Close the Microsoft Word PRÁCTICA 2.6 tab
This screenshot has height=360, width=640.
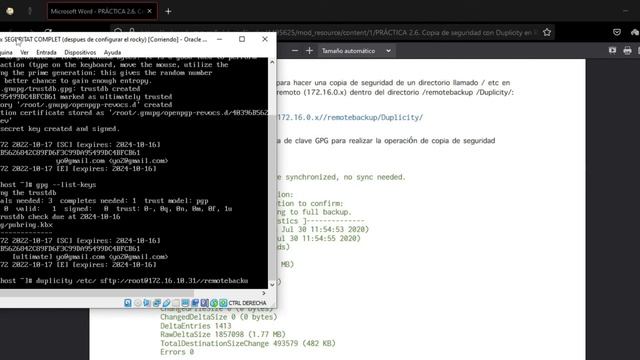point(149,11)
